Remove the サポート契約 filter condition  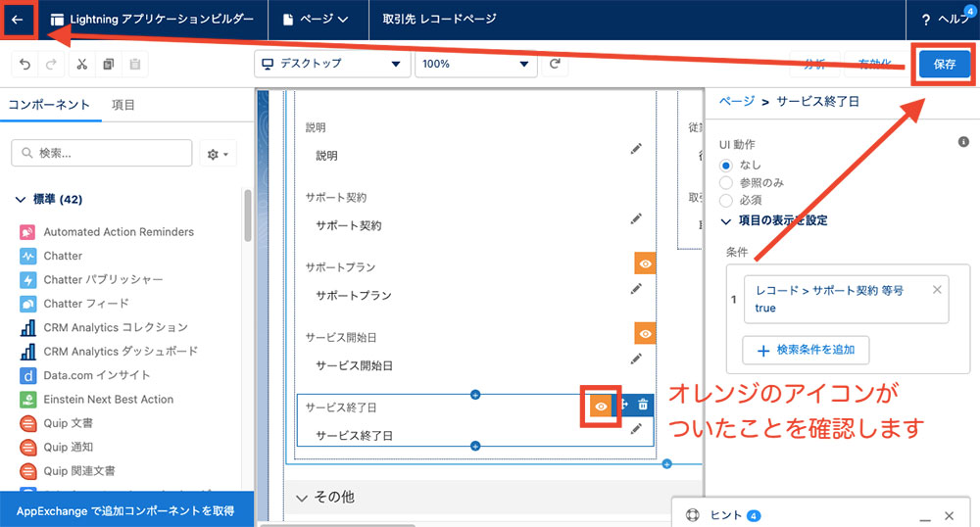(x=937, y=290)
